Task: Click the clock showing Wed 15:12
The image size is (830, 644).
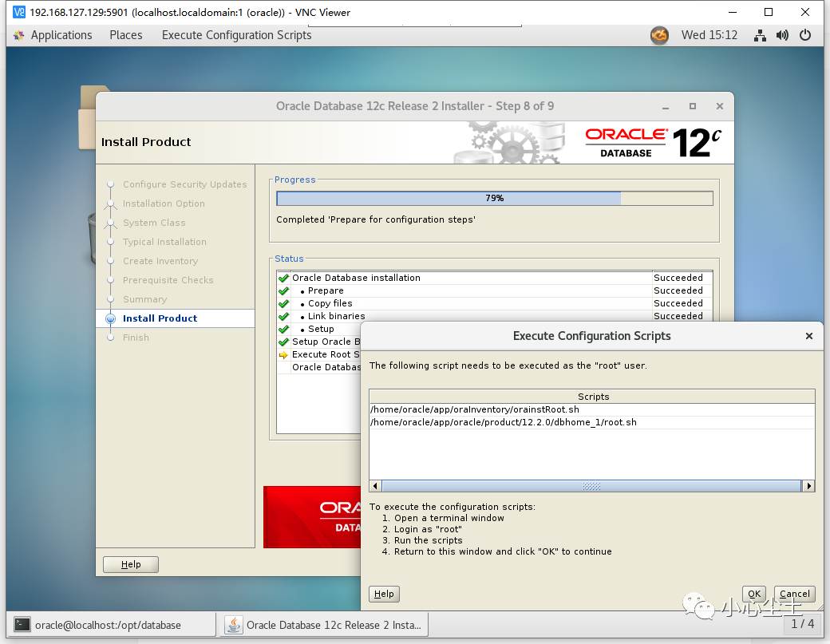Action: (x=709, y=35)
